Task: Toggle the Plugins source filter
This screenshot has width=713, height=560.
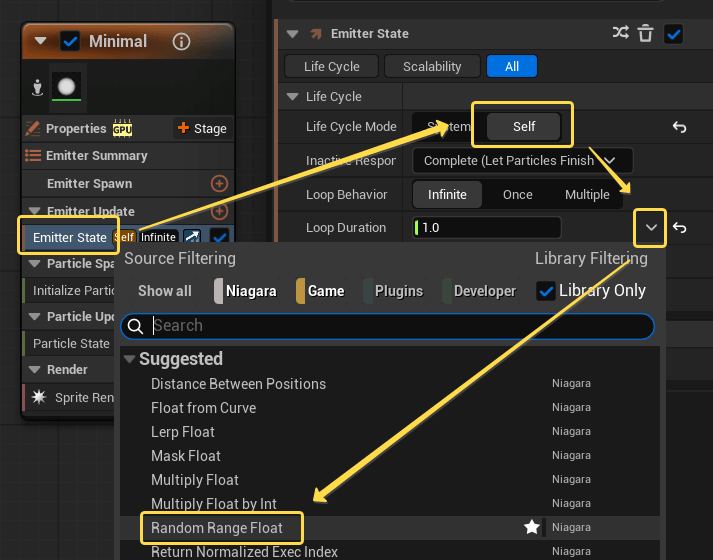Action: [x=394, y=291]
